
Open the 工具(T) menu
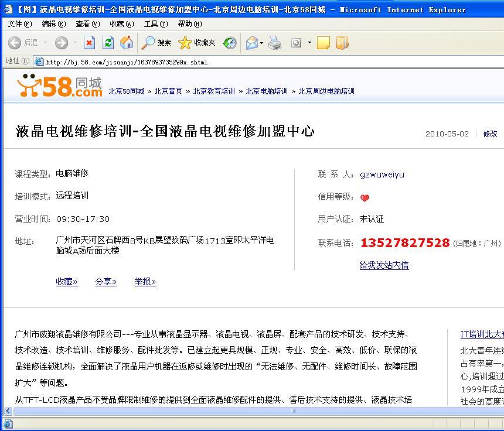pyautogui.click(x=155, y=24)
